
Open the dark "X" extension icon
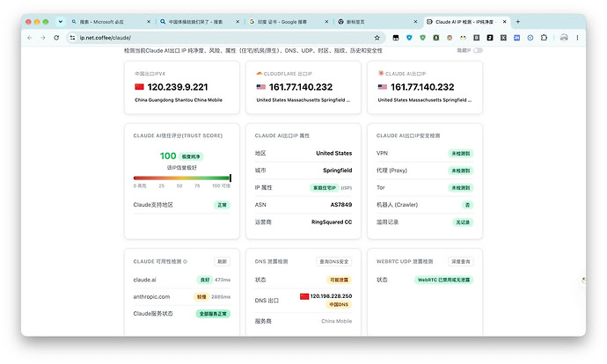tap(503, 38)
